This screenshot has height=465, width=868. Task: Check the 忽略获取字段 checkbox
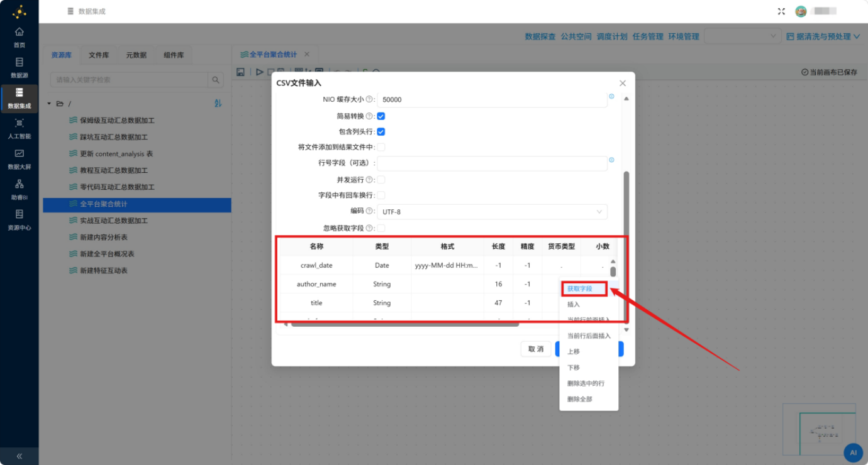click(x=381, y=228)
